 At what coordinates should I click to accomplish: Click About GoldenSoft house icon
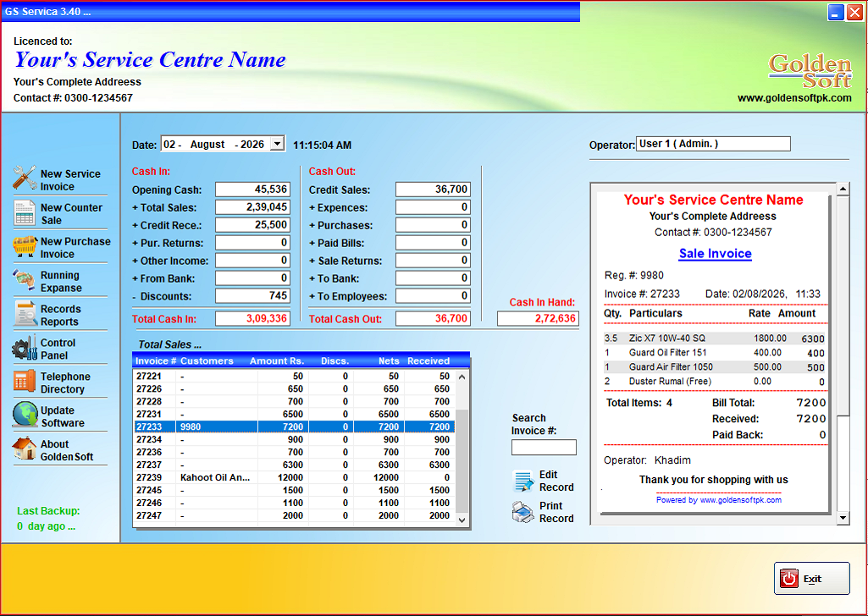[25, 448]
